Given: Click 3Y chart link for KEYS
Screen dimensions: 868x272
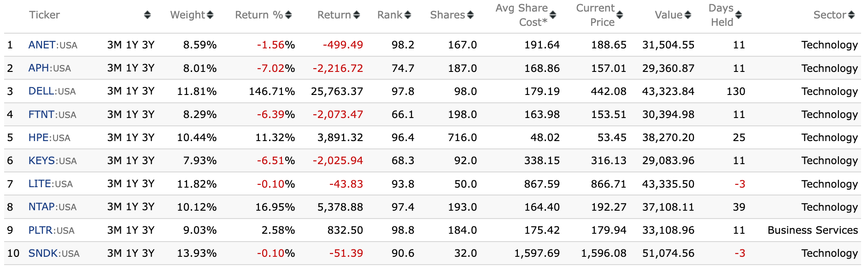Looking at the screenshot, I should tap(148, 160).
